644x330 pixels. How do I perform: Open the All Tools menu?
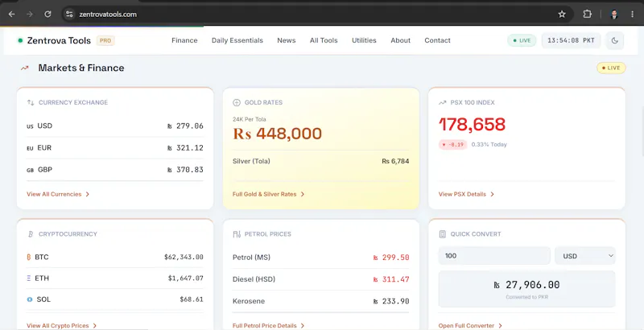(x=324, y=40)
